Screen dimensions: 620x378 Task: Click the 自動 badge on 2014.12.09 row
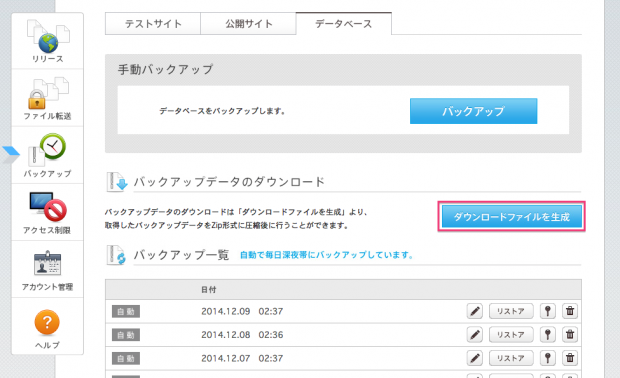126,312
